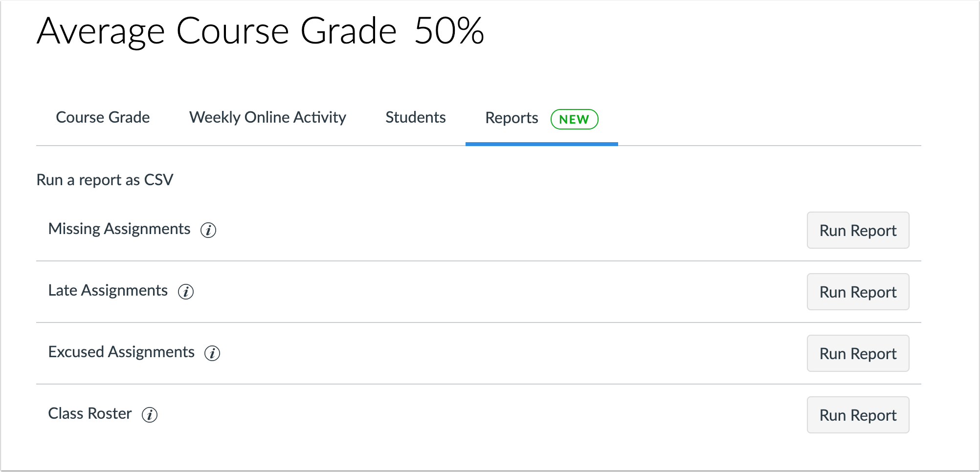Open the Late Assignments info tooltip
Viewport: 980px width, 472px height.
[186, 292]
